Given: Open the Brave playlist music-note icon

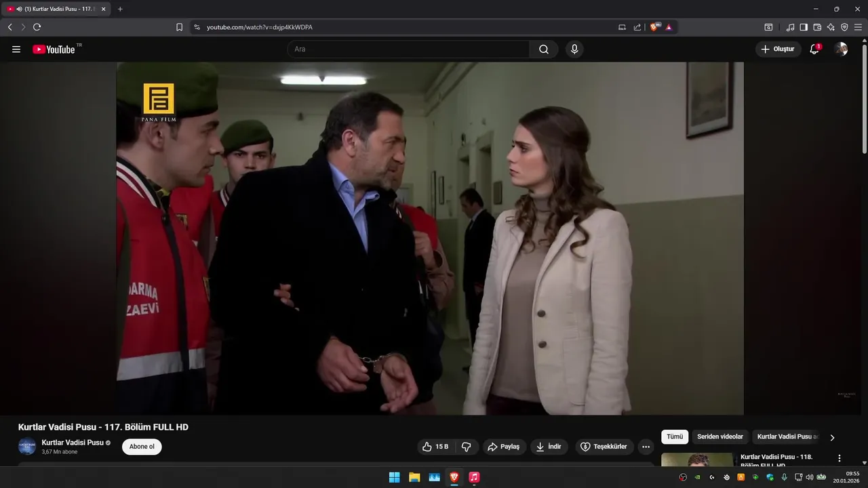Looking at the screenshot, I should tap(790, 27).
